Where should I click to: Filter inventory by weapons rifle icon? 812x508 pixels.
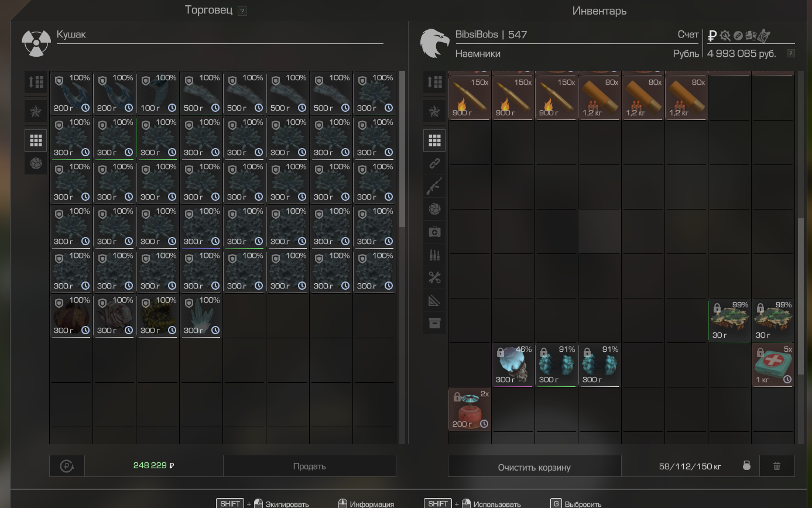pyautogui.click(x=434, y=186)
